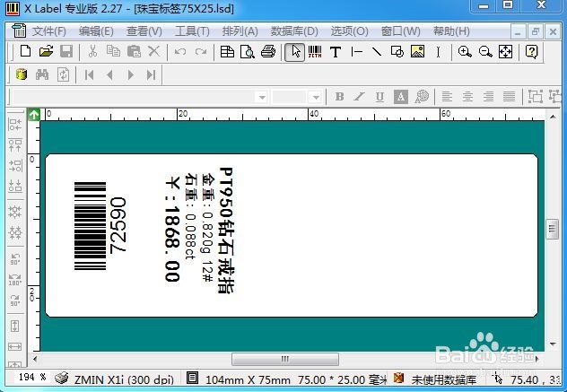Go to the next database record
The image size is (567, 392).
point(131,75)
